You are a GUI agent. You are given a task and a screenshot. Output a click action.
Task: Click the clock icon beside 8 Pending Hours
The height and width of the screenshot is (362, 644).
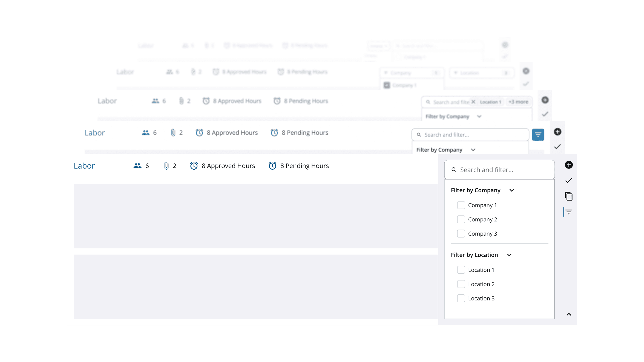pos(272,166)
